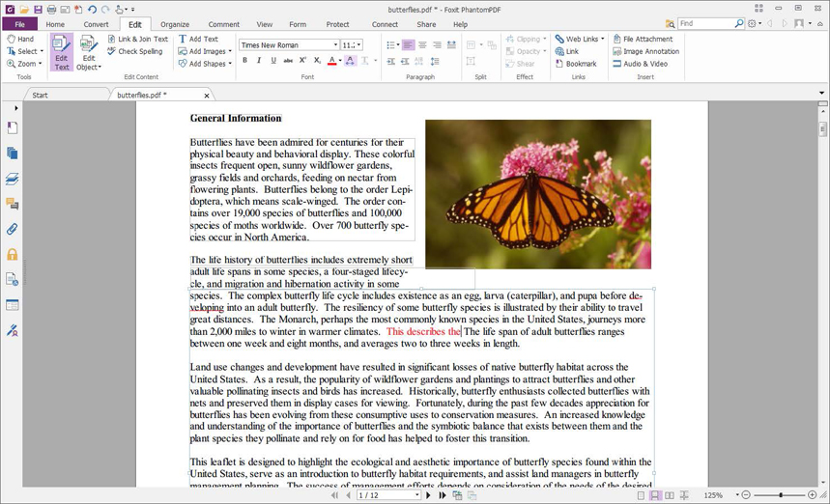This screenshot has width=830, height=504.
Task: Switch to the Home tab
Action: [55, 24]
